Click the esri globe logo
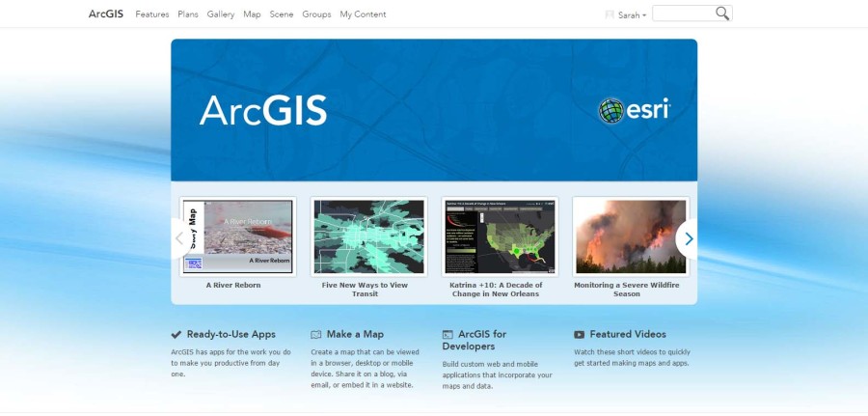The height and width of the screenshot is (416, 868). tap(611, 111)
